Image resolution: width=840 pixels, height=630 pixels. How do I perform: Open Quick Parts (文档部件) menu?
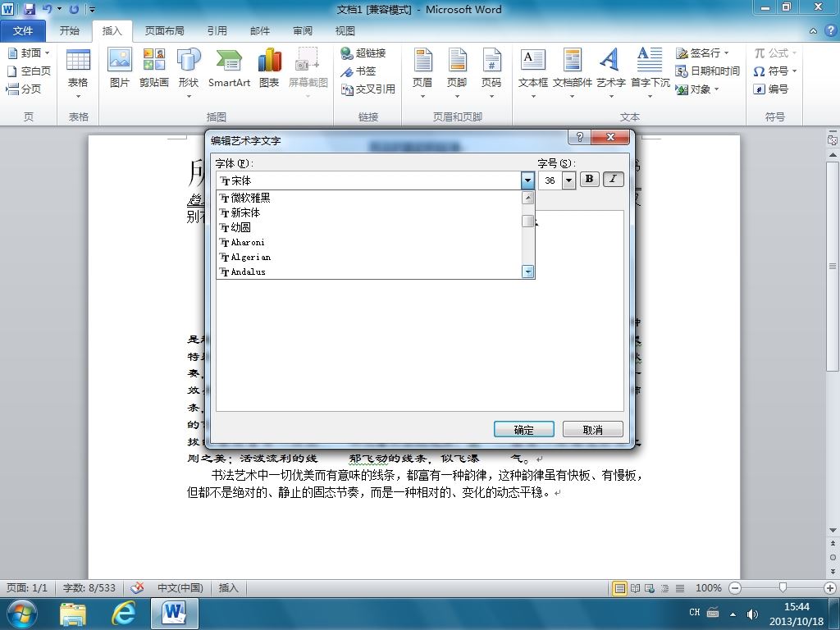point(572,74)
